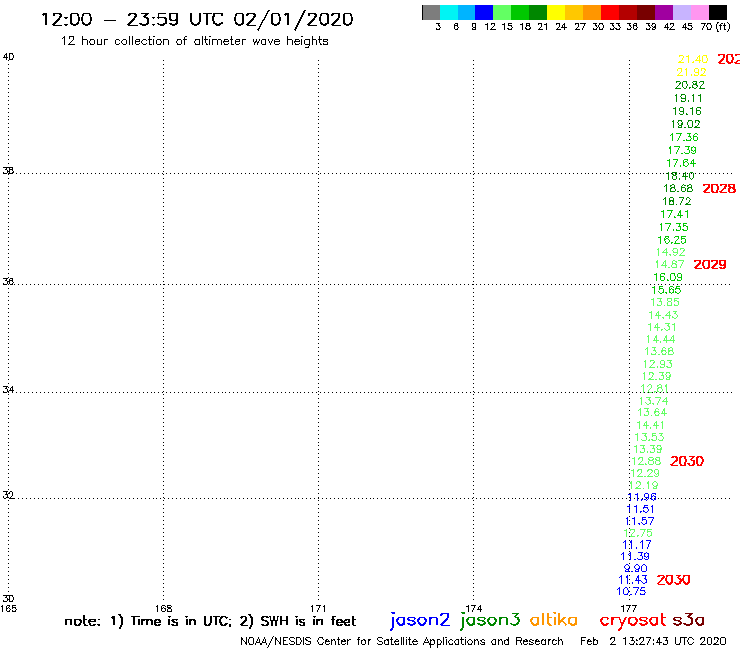Pick the orange swatch in the color scale

tap(592, 12)
